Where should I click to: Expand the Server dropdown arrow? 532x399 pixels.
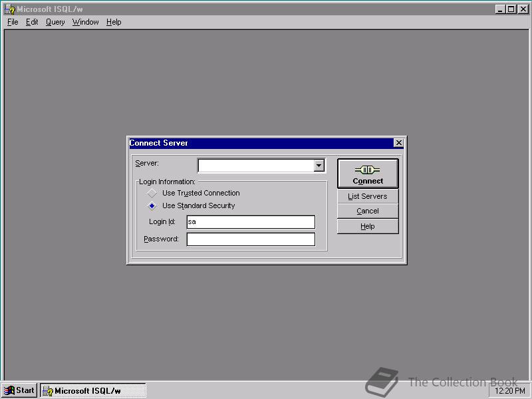pos(319,166)
